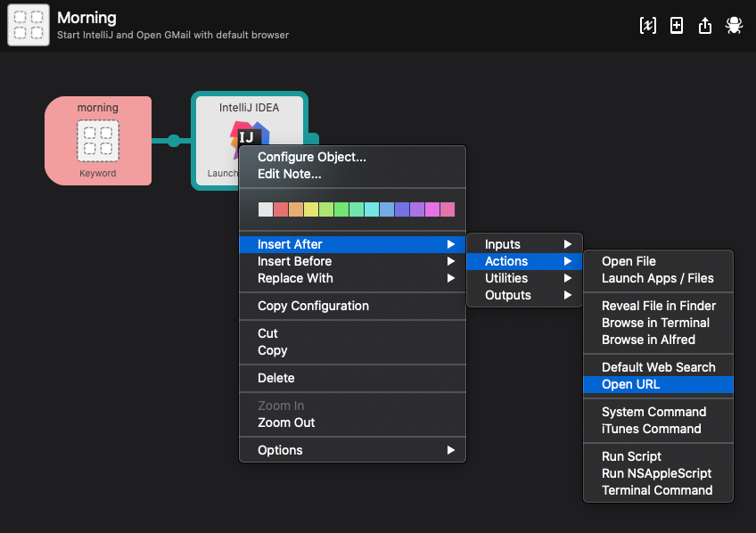The width and height of the screenshot is (756, 533).
Task: Click the add object plus icon
Action: (x=677, y=26)
